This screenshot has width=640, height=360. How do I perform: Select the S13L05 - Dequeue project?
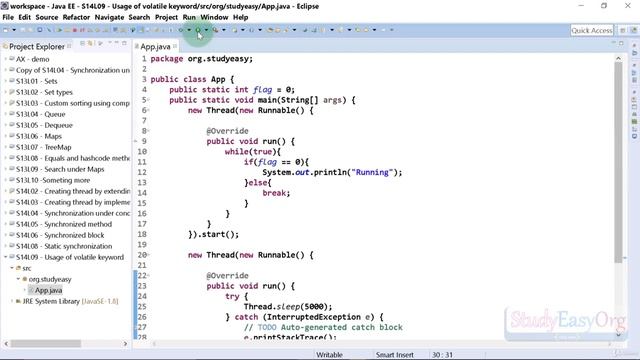(x=44, y=125)
